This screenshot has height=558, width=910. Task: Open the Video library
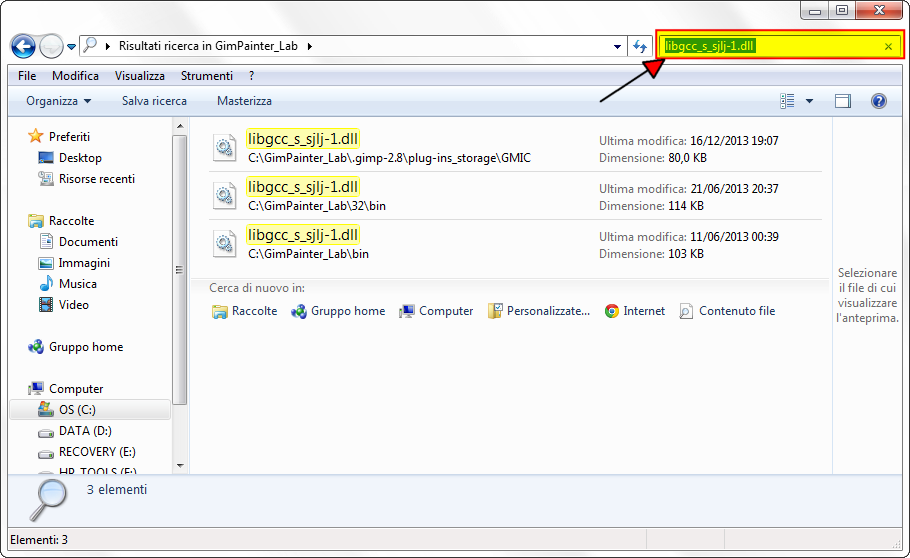pos(74,305)
